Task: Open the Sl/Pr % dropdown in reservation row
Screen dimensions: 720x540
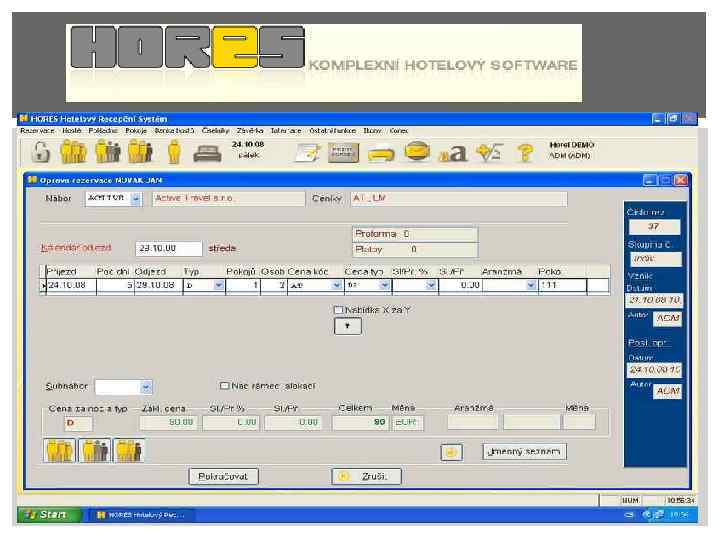Action: (x=431, y=285)
